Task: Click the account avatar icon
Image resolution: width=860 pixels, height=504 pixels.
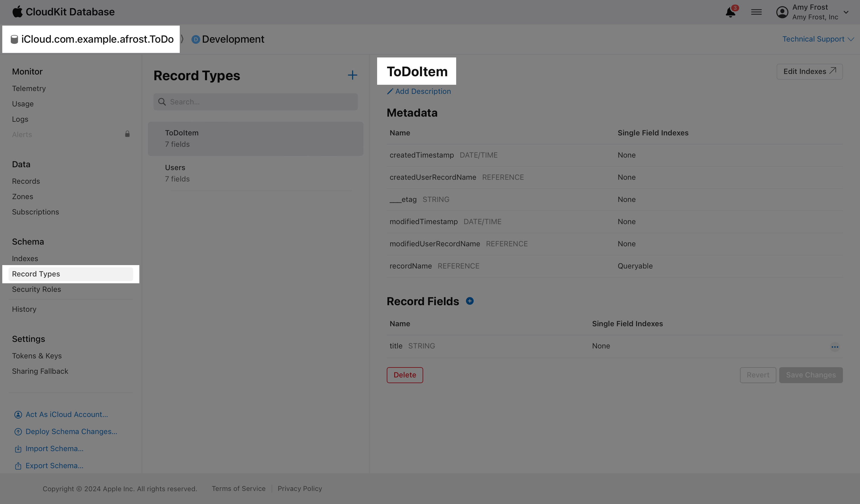Action: (782, 12)
